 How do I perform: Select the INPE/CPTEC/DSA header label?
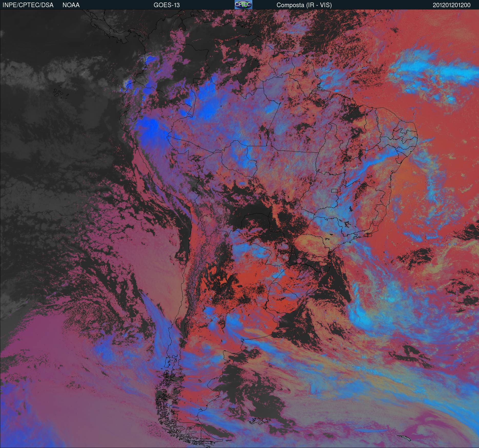click(28, 5)
